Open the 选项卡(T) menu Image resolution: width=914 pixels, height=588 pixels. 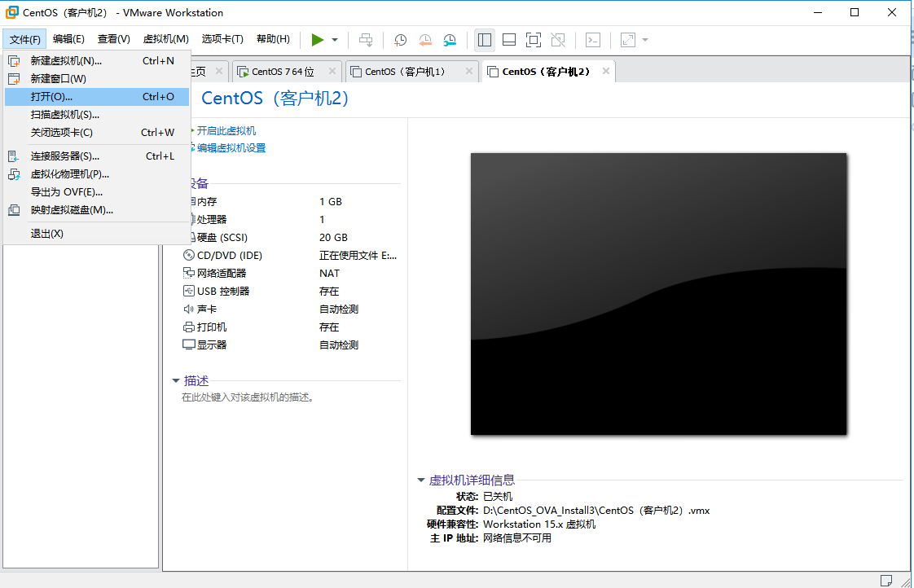pyautogui.click(x=222, y=39)
